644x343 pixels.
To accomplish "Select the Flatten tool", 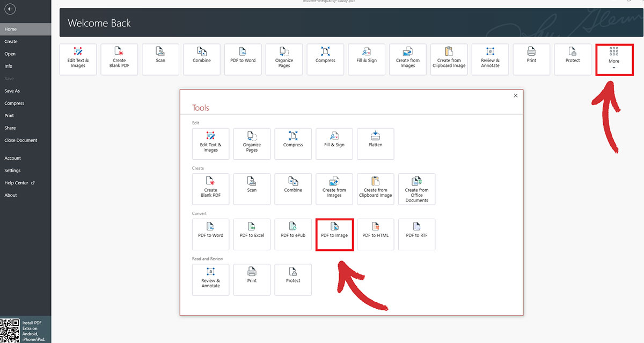I will (375, 144).
